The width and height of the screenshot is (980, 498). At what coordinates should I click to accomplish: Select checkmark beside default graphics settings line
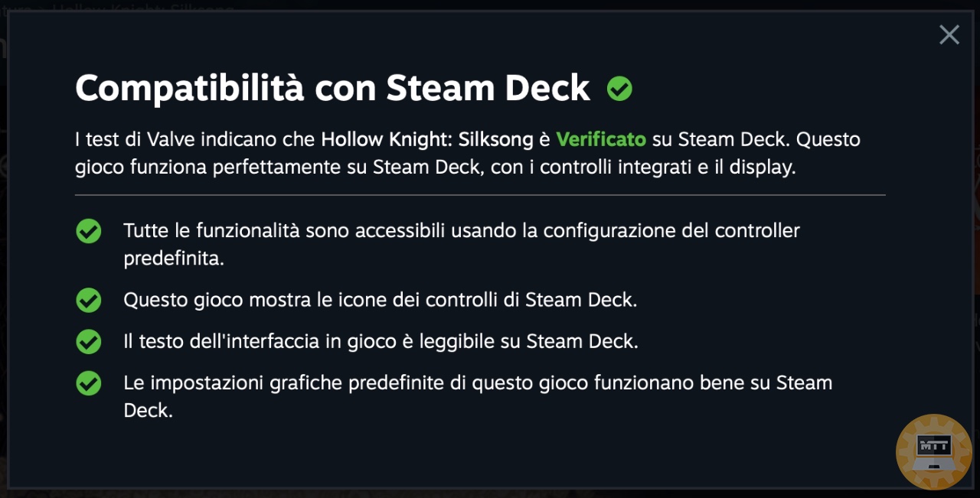coord(89,383)
